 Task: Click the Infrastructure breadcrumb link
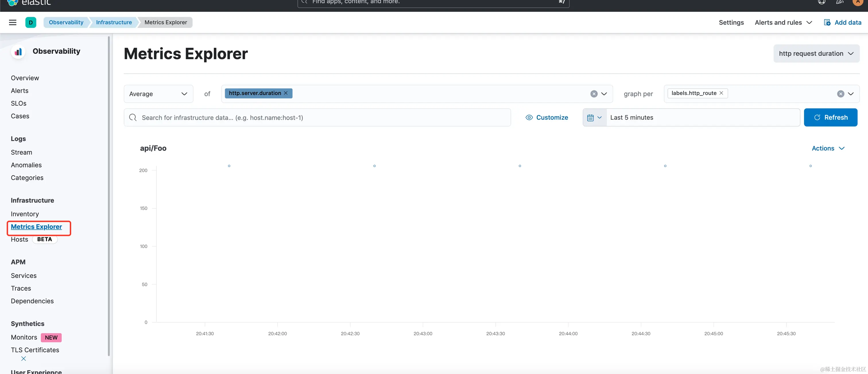[114, 22]
